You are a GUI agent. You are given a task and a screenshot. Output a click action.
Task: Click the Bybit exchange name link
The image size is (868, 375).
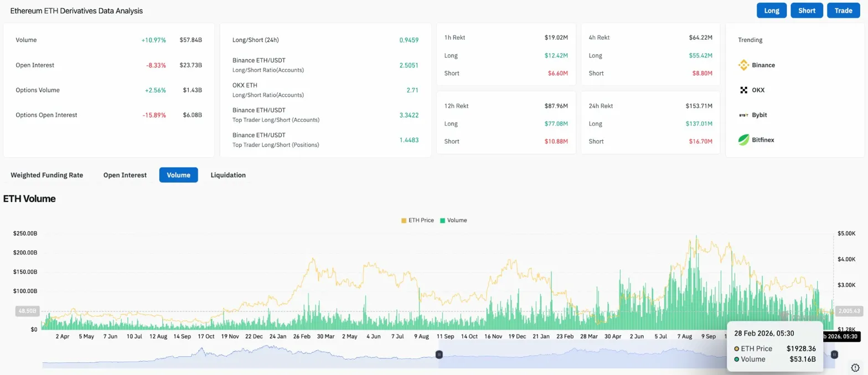[759, 115]
